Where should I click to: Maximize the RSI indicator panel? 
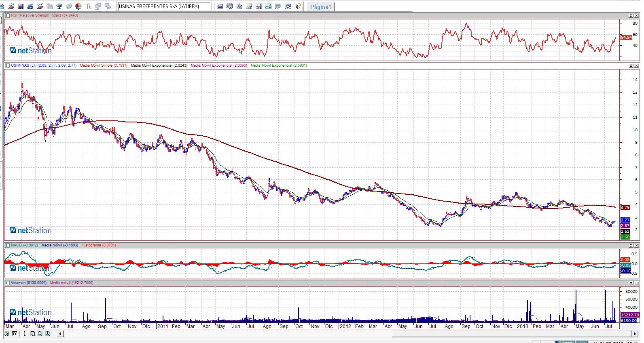[631, 15]
